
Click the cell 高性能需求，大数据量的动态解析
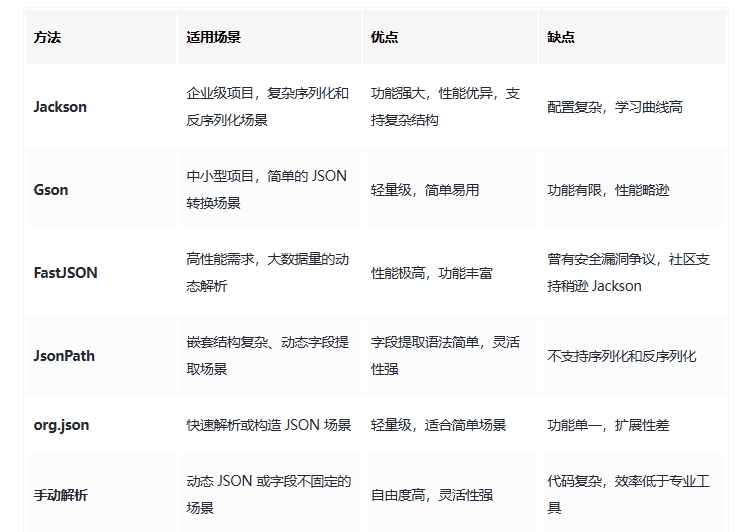tap(269, 272)
